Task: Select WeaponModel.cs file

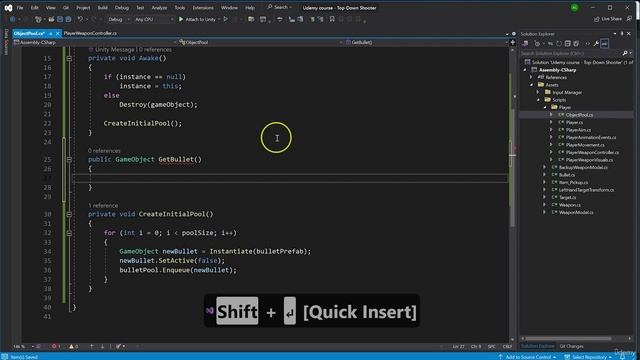Action: coord(576,212)
